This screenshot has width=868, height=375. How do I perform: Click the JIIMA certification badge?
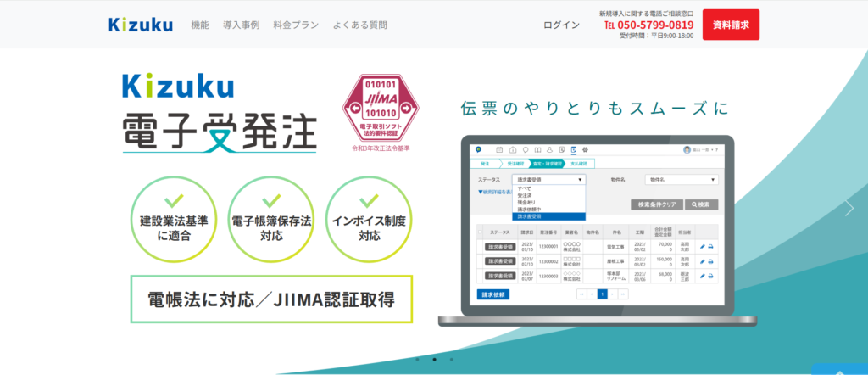click(380, 108)
